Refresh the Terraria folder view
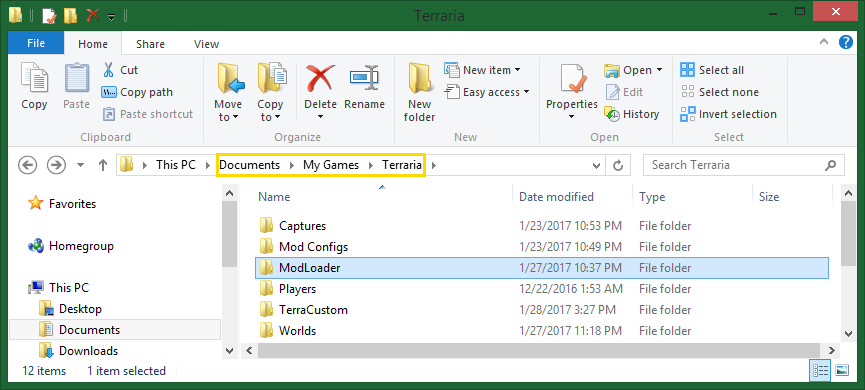This screenshot has width=865, height=390. tap(618, 165)
